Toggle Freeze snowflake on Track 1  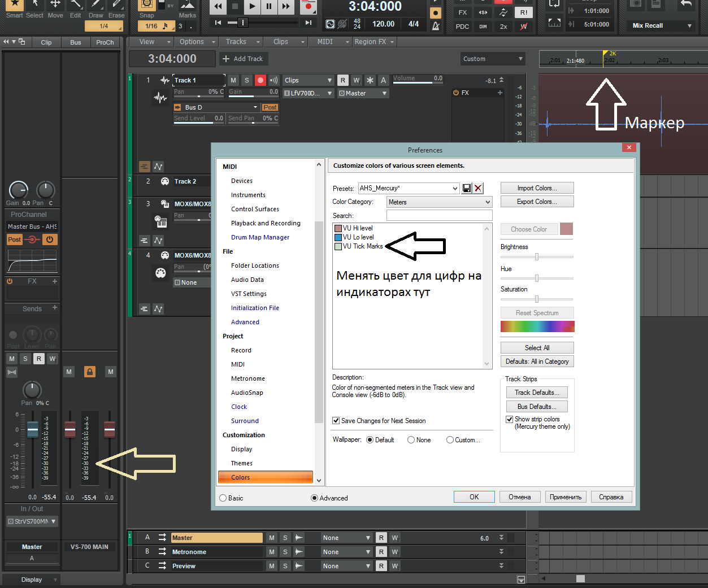click(370, 80)
